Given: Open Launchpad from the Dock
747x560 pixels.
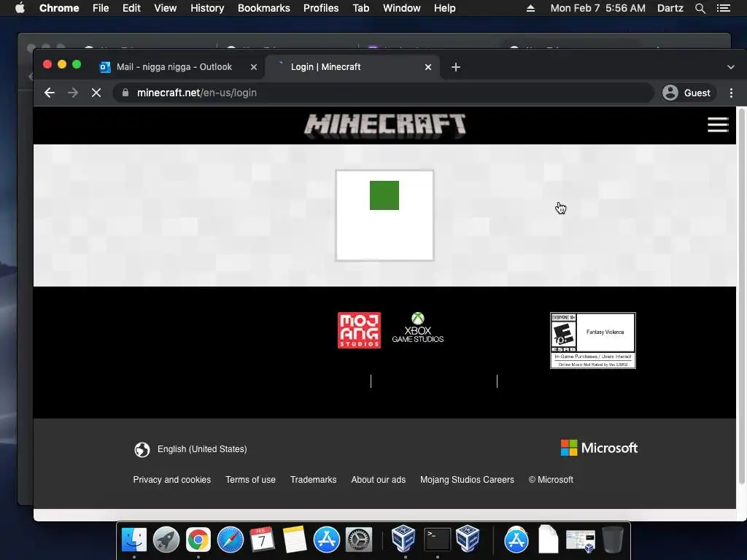Looking at the screenshot, I should pyautogui.click(x=166, y=540).
